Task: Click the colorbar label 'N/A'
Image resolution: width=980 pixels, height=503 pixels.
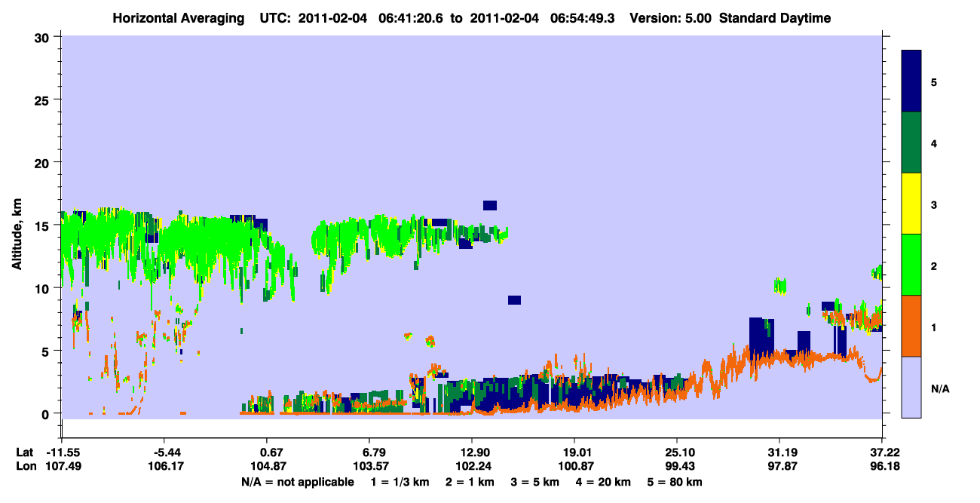Action: coord(940,388)
